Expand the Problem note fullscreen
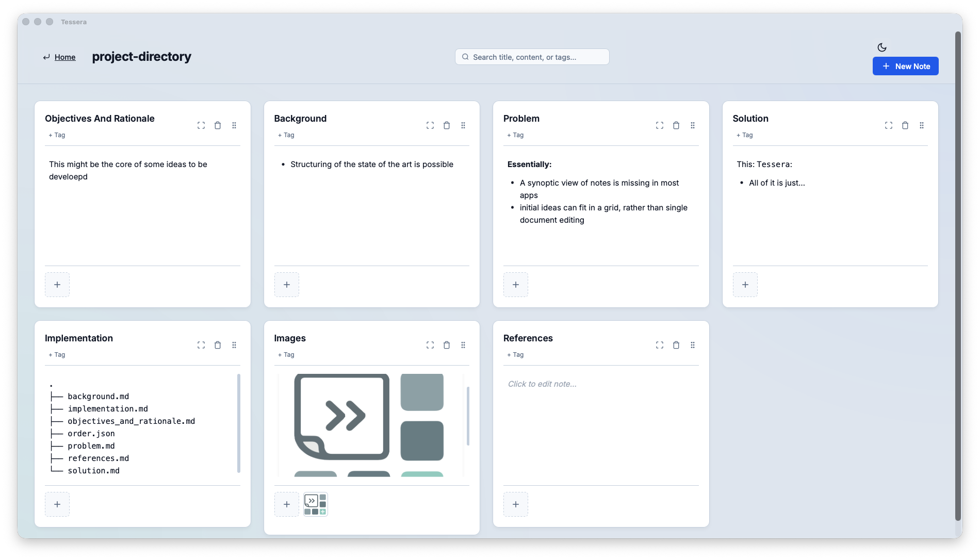Viewport: 980px width, 560px height. point(660,125)
